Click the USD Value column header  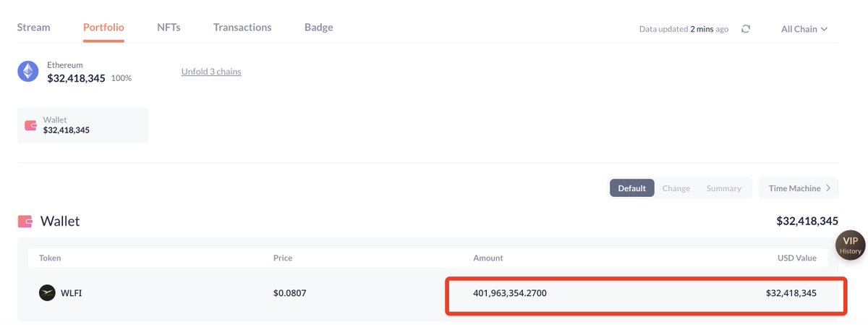(x=796, y=258)
